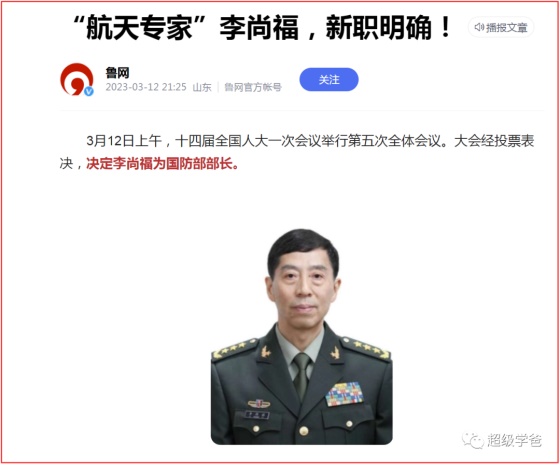Click the WeChat logo watermark icon
This screenshot has height=465, width=560.
click(473, 440)
